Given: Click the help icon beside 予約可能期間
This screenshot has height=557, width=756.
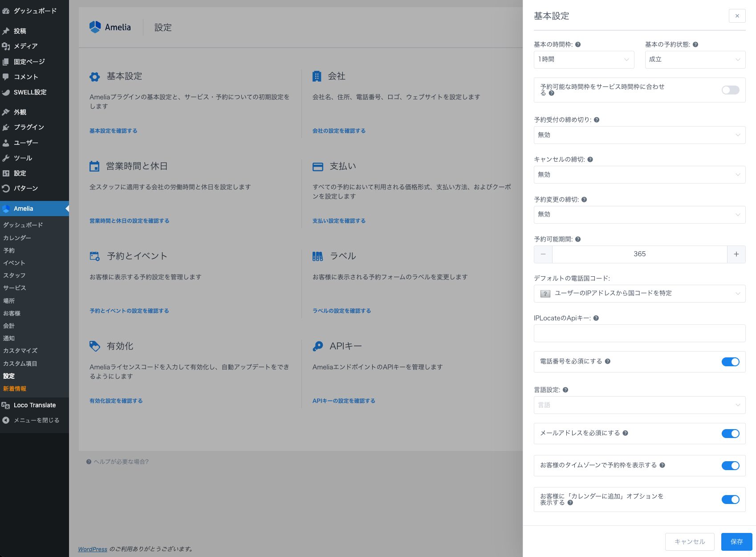Looking at the screenshot, I should coord(578,239).
